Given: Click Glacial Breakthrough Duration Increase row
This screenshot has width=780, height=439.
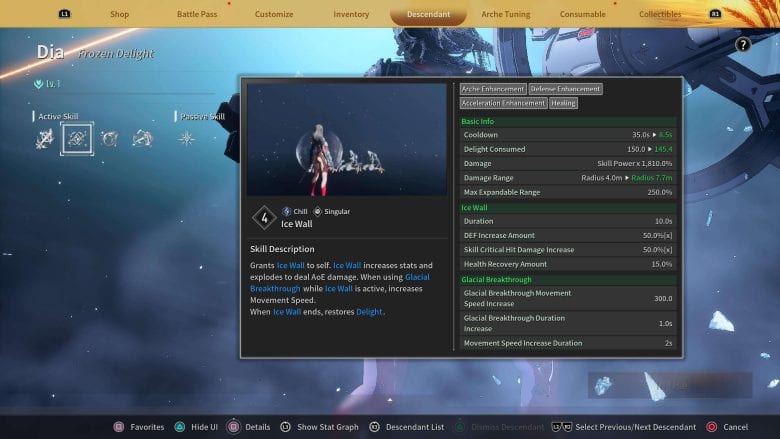Looking at the screenshot, I should point(568,323).
